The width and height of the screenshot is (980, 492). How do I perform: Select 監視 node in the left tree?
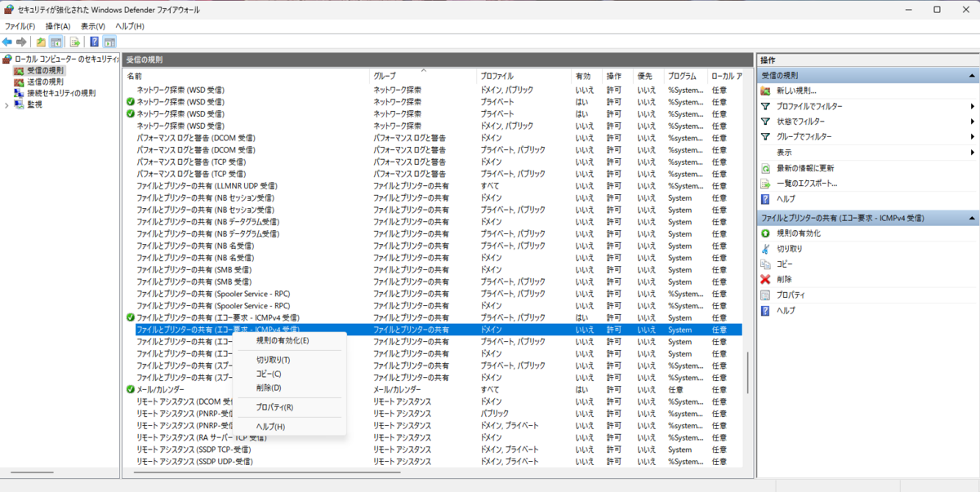pyautogui.click(x=34, y=104)
